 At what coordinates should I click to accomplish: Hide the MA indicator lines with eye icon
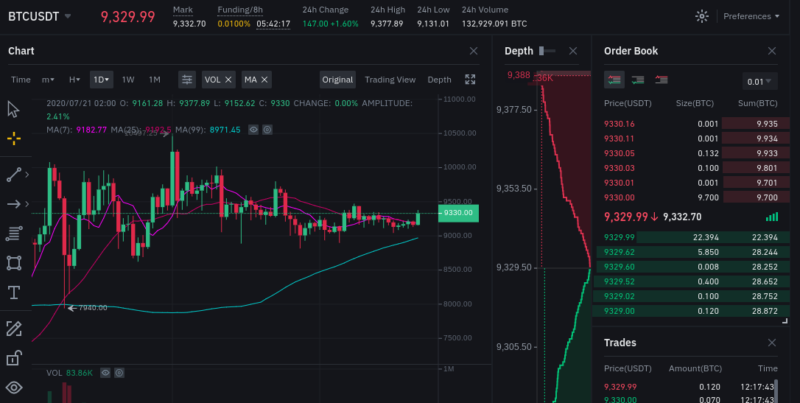point(253,130)
